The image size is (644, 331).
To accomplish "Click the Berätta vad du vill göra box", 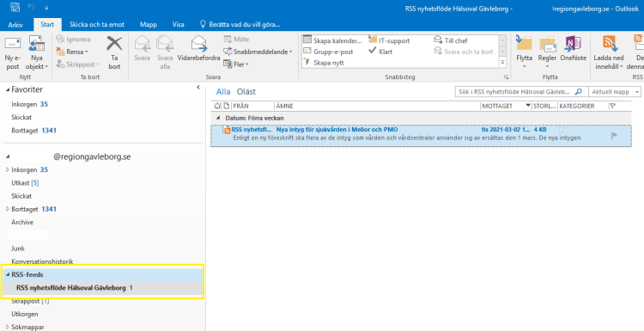I will click(x=240, y=24).
